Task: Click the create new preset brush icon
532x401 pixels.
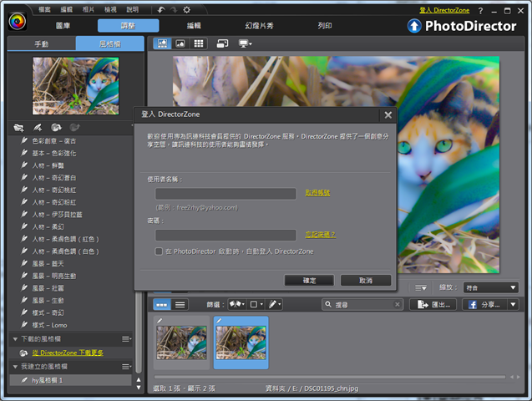Action: pyautogui.click(x=38, y=128)
